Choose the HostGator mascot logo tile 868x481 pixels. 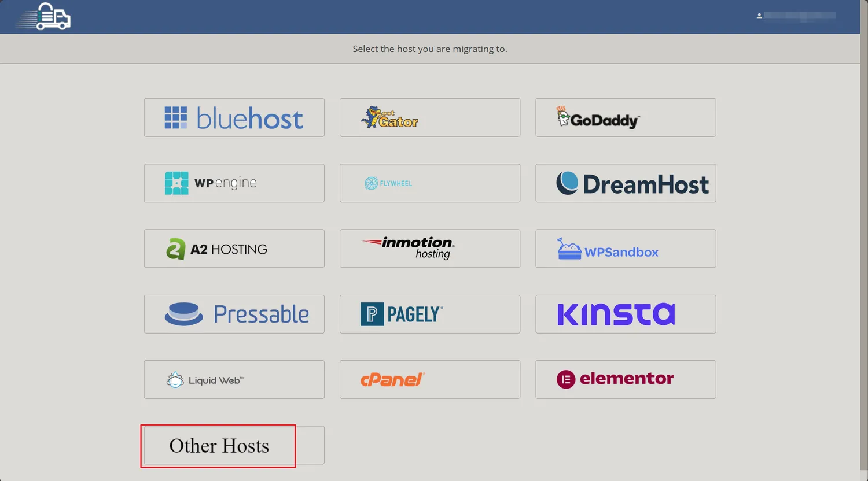click(429, 118)
